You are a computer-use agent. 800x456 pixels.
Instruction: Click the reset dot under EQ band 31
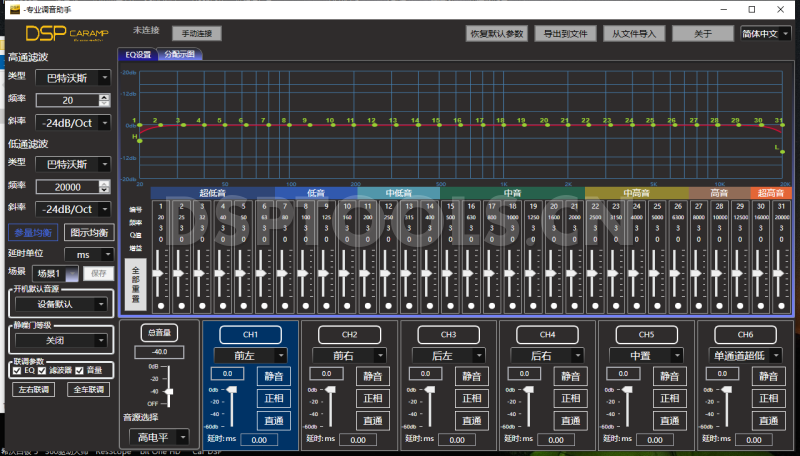point(780,306)
